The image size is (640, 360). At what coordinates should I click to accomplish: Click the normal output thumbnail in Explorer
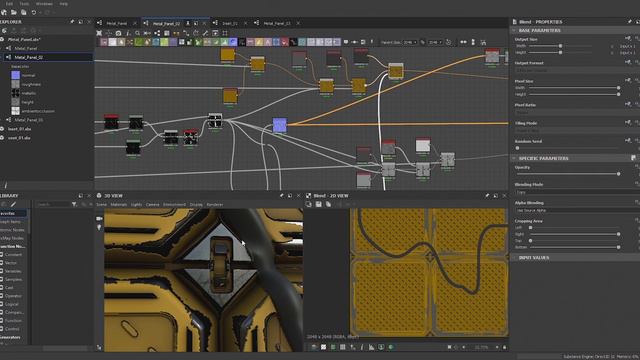[16, 75]
